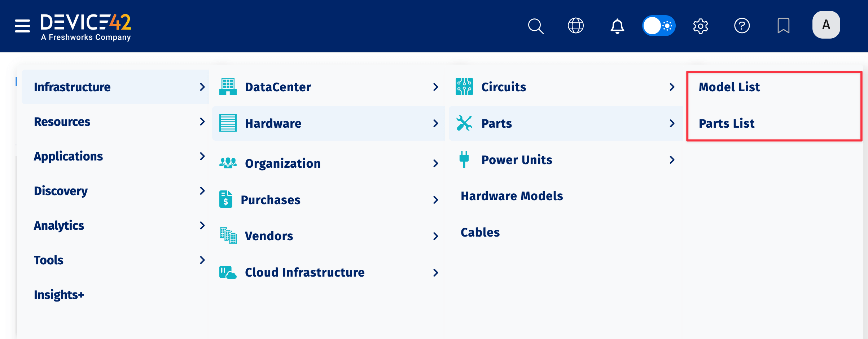Click the help question mark icon

click(x=742, y=26)
